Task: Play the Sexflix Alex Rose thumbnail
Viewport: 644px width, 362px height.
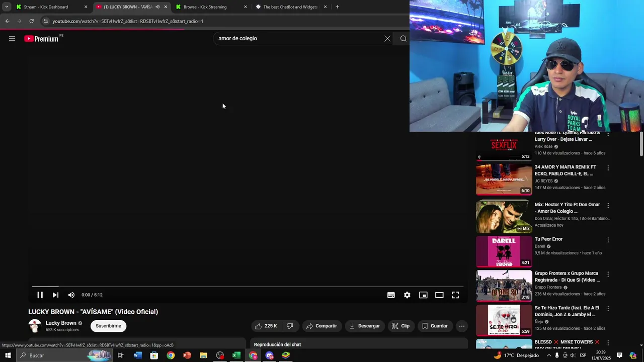Action: (504, 146)
